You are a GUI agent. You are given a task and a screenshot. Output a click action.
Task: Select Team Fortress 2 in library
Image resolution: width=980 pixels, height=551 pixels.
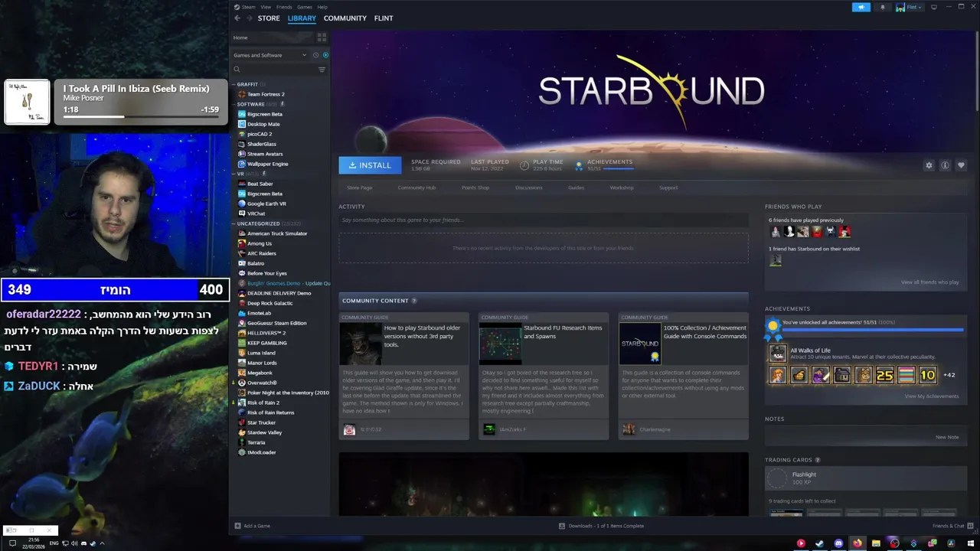pyautogui.click(x=266, y=94)
